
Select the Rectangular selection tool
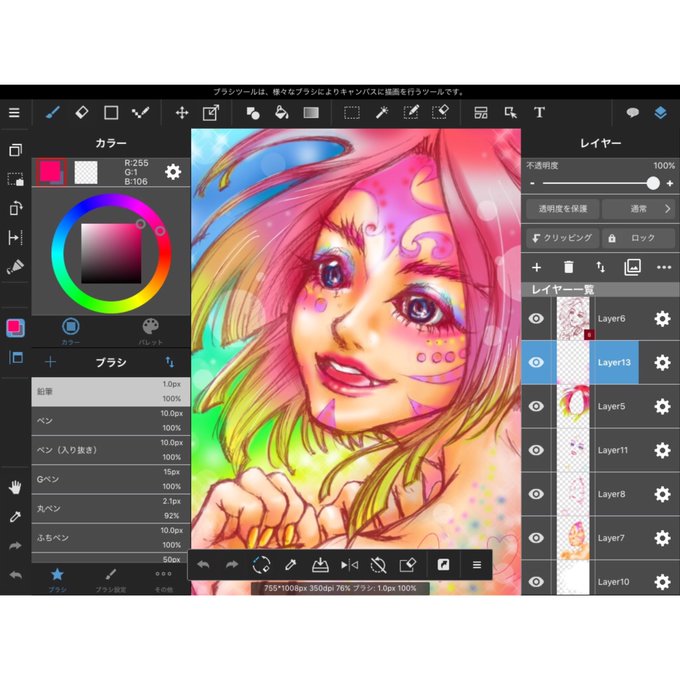(x=352, y=113)
